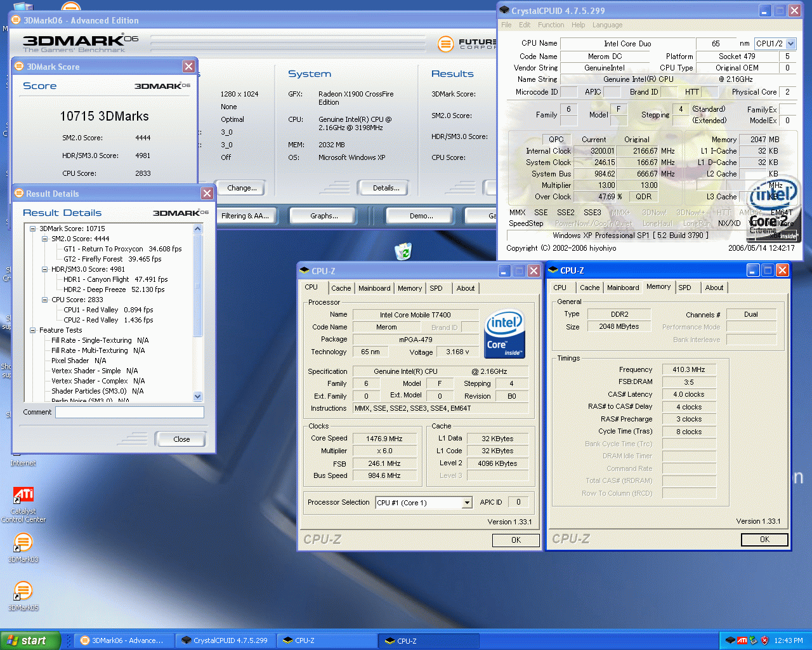Switch to CPU tab in right CPU-Z window
812x650 pixels.
(560, 288)
